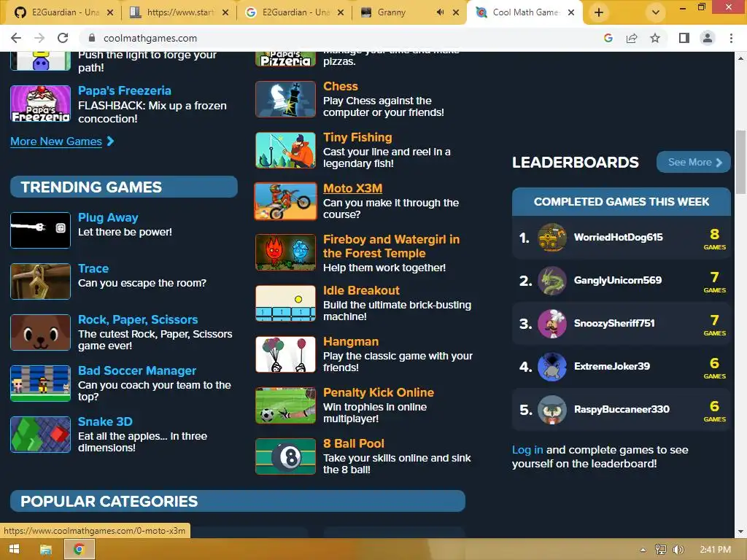747x560 pixels.
Task: Open the Moto X3M thumbnail
Action: coord(285,201)
